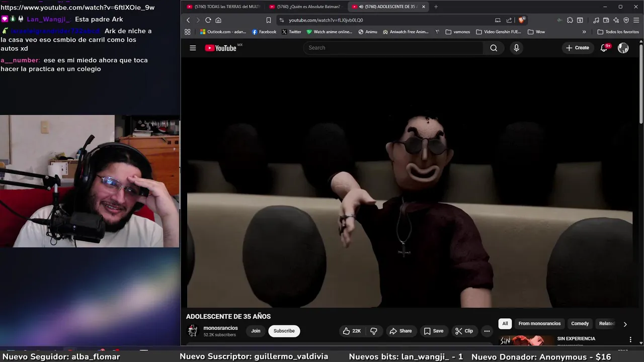Open the Animu bookmark
The image size is (644, 362).
368,32
